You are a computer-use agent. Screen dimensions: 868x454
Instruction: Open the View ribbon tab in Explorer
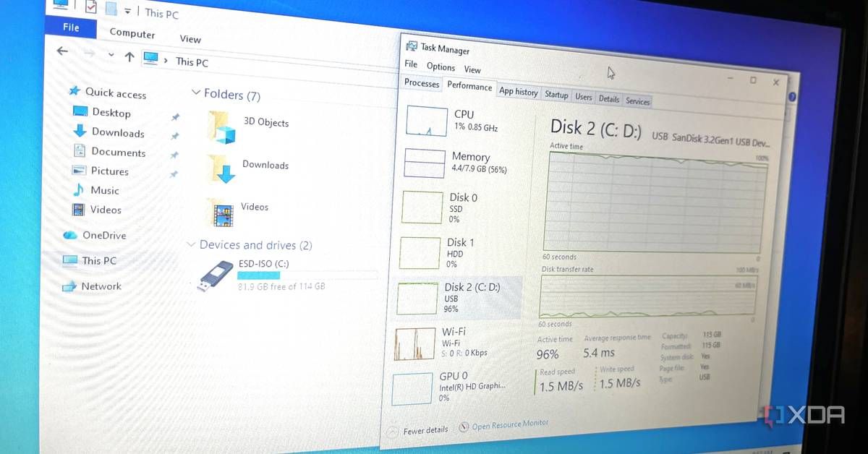pos(190,39)
